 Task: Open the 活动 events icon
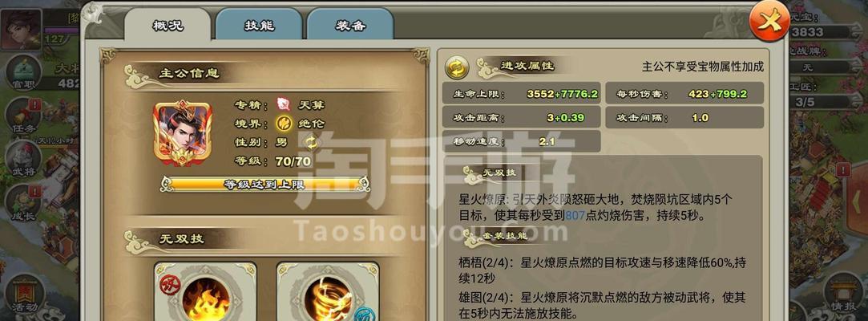(x=24, y=293)
